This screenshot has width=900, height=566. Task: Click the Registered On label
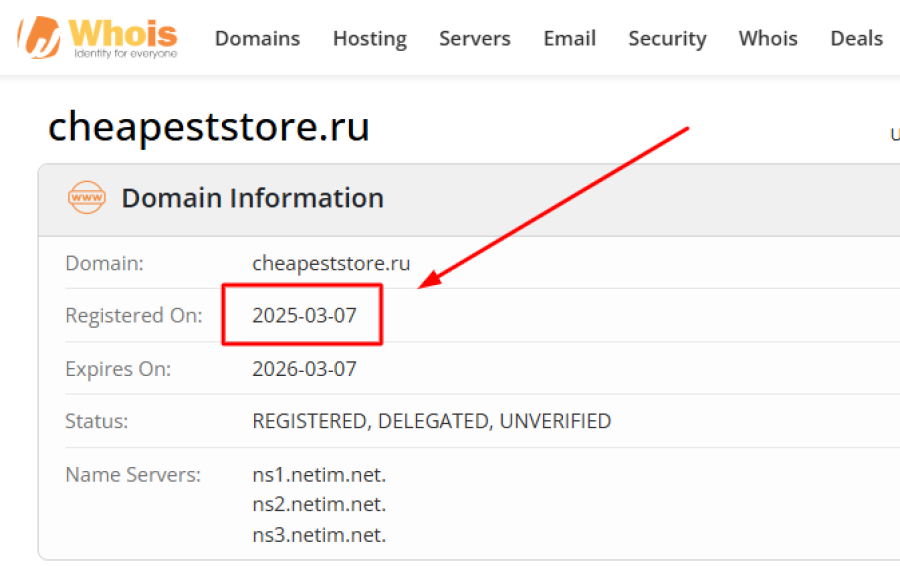(x=133, y=316)
